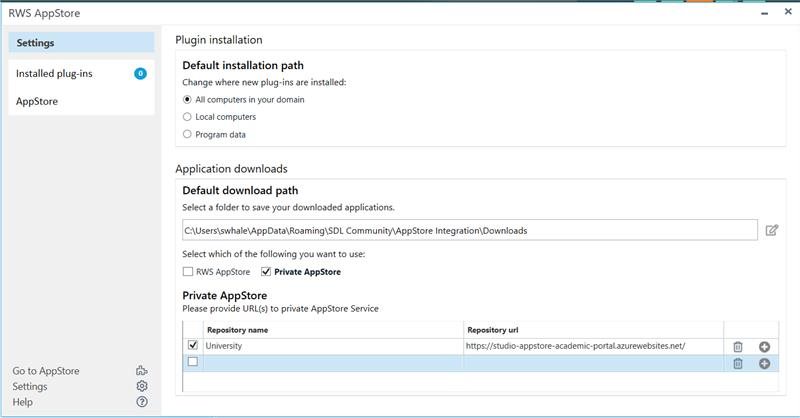Viewport: 800px width, 418px height.
Task: Tick the checkbox in the empty repository row
Action: coord(193,362)
